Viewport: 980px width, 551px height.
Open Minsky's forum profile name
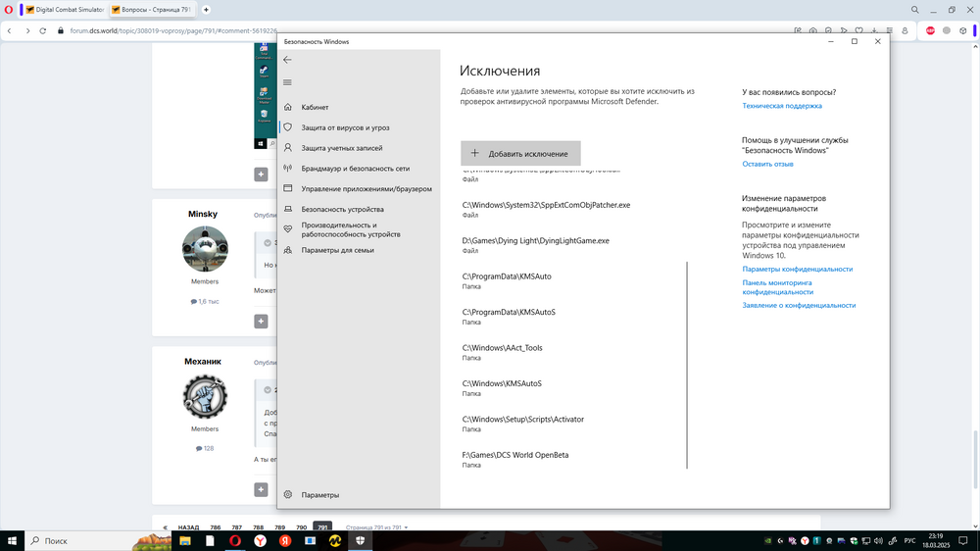tap(203, 214)
